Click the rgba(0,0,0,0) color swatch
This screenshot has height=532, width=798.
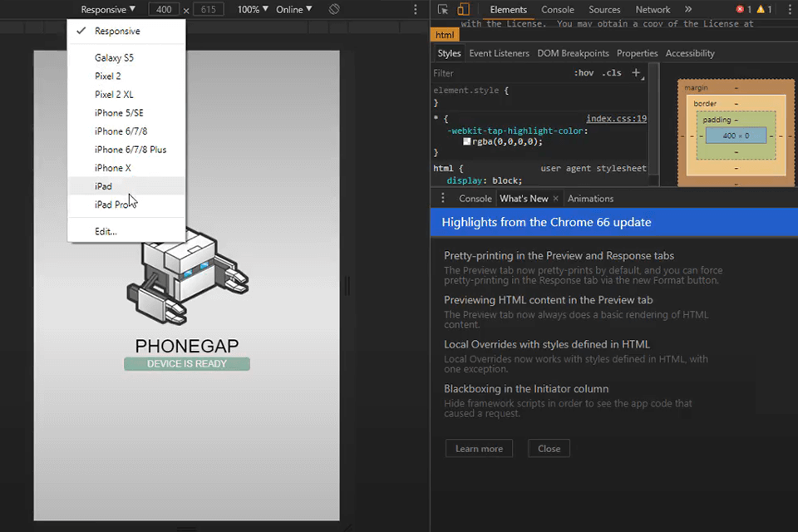466,141
